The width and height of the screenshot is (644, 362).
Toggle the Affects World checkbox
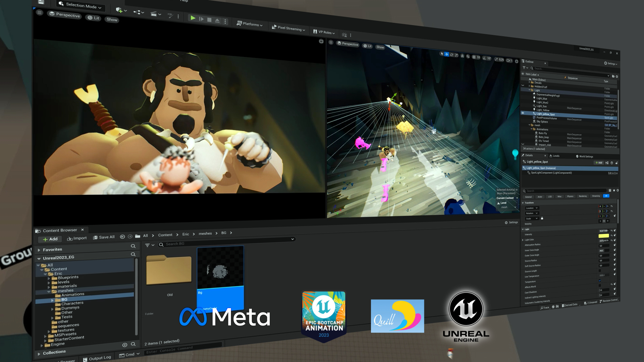(600, 286)
